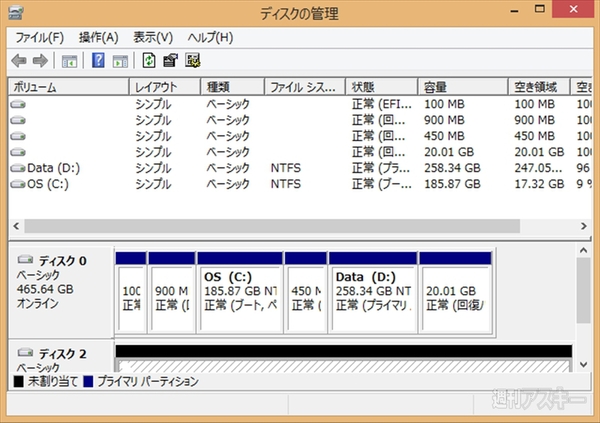Open the ファイル(F) menu
The image size is (600, 423).
point(39,38)
